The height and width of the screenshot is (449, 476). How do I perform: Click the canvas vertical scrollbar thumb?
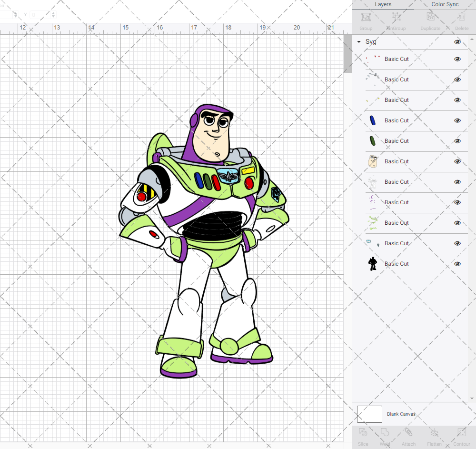(347, 53)
